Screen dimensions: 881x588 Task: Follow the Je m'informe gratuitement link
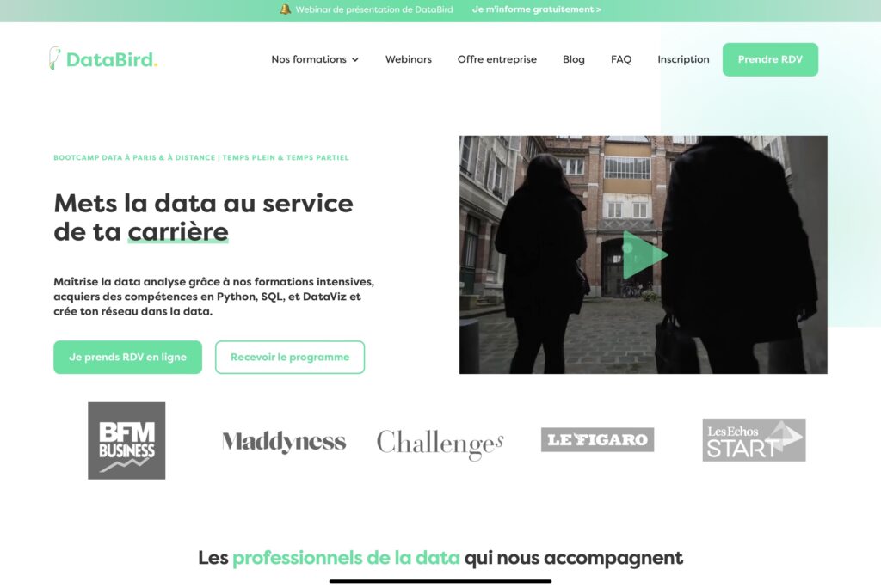[537, 9]
